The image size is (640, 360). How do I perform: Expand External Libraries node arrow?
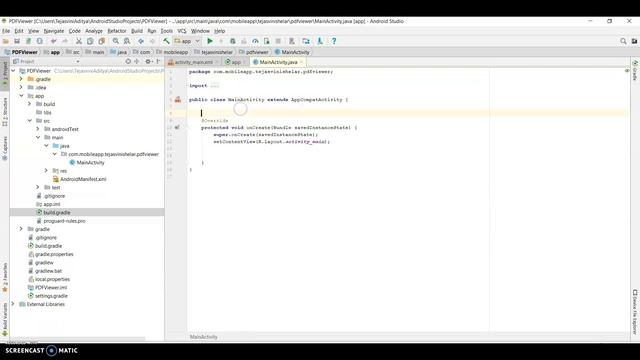click(13, 304)
